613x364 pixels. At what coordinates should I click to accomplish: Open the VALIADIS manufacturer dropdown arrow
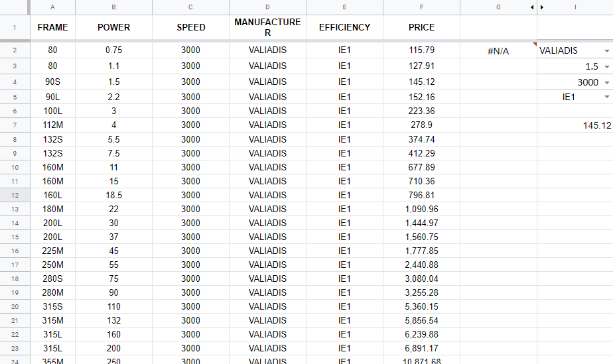(607, 51)
